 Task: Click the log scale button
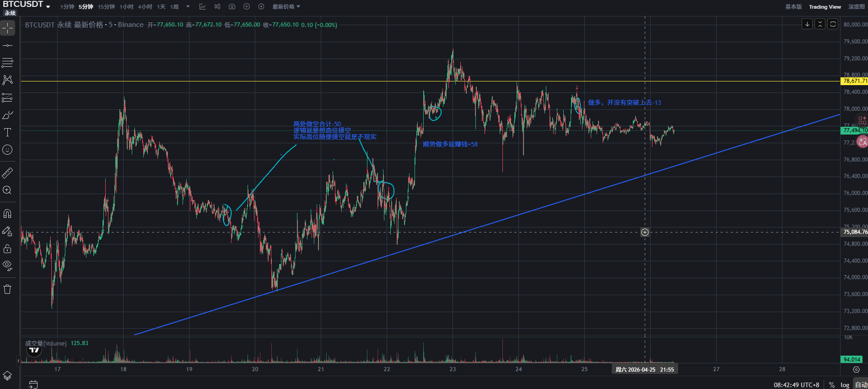coord(845,385)
